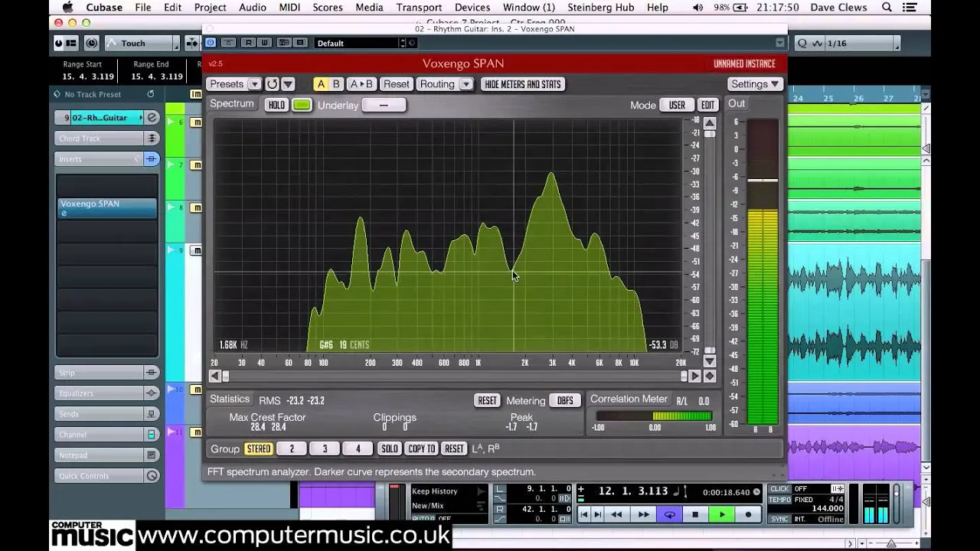The image size is (980, 551).
Task: Toggle the SOLO group button
Action: click(x=390, y=449)
